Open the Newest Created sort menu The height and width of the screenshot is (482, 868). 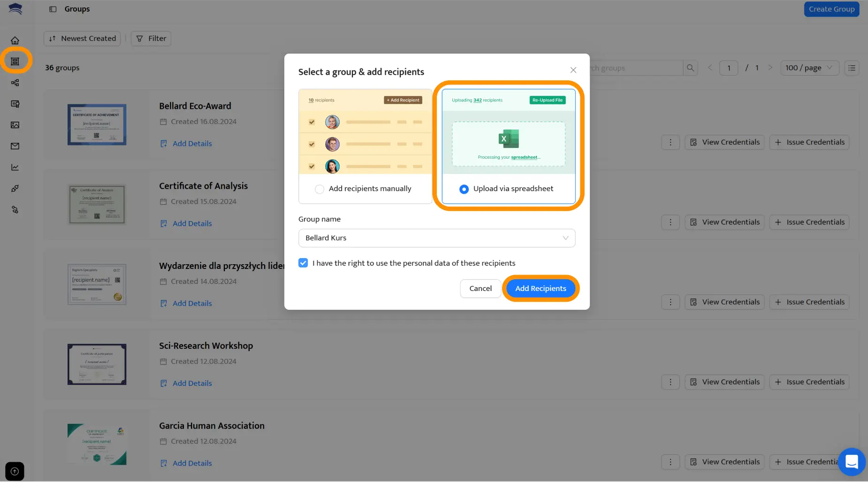82,38
